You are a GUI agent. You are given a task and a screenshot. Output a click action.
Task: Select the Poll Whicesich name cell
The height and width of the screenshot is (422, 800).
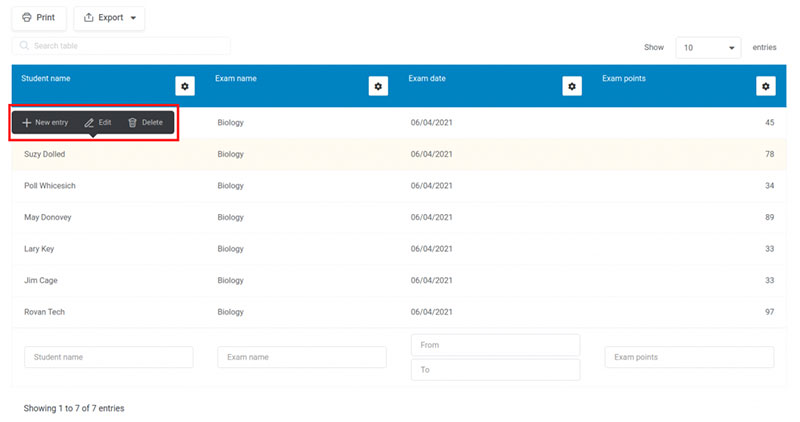pos(49,186)
